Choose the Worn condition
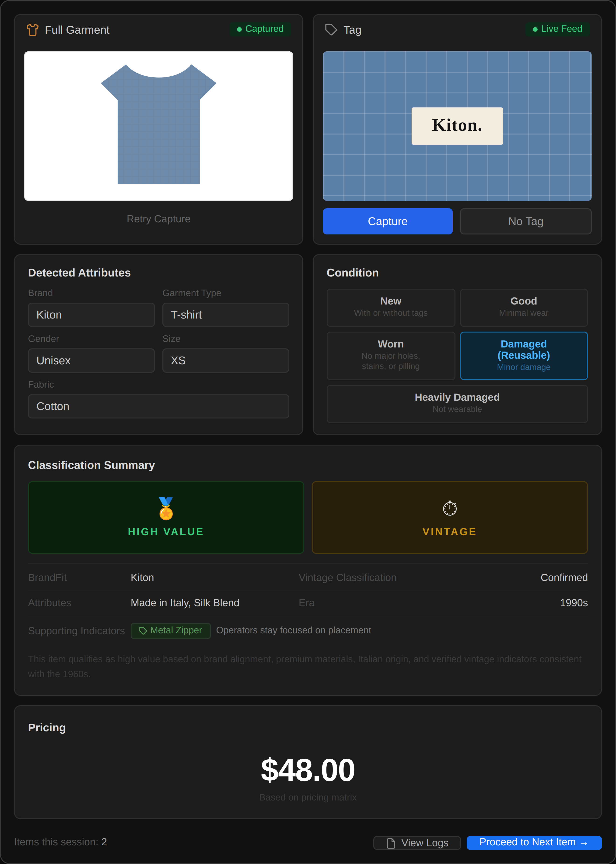The image size is (616, 864). (391, 356)
